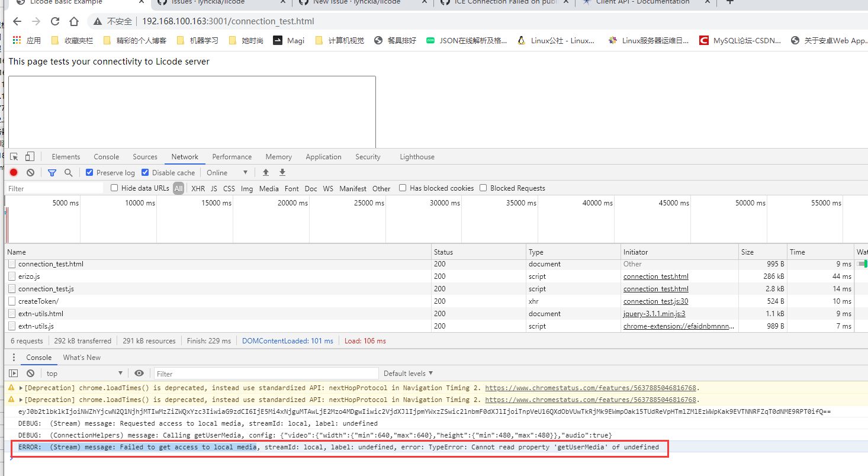Image resolution: width=868 pixels, height=476 pixels.
Task: Open the Linux公社 bookmark
Action: tap(556, 40)
